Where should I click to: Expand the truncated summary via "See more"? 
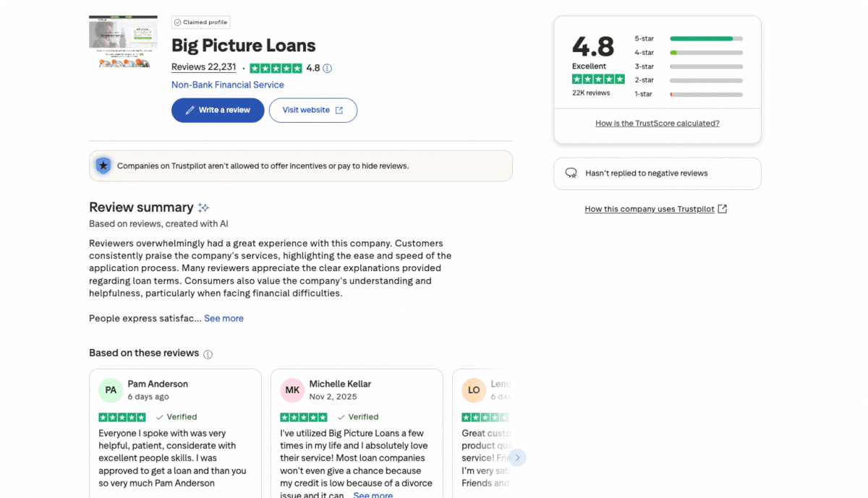pos(224,318)
